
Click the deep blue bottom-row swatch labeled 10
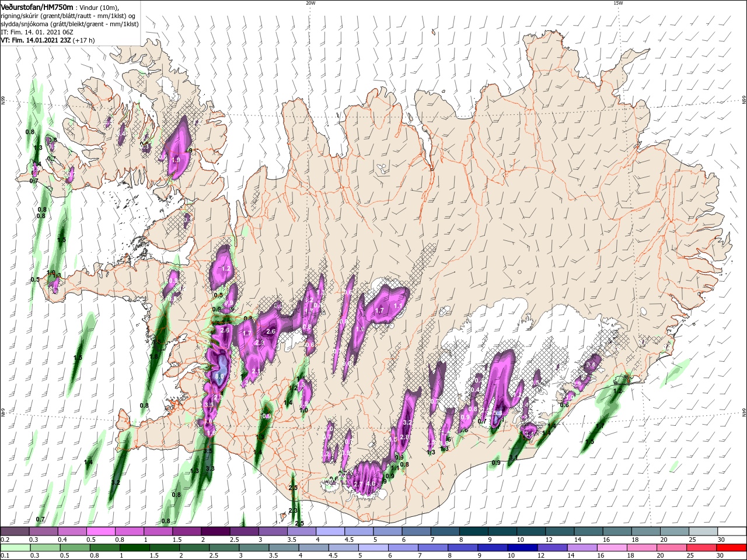[522, 548]
